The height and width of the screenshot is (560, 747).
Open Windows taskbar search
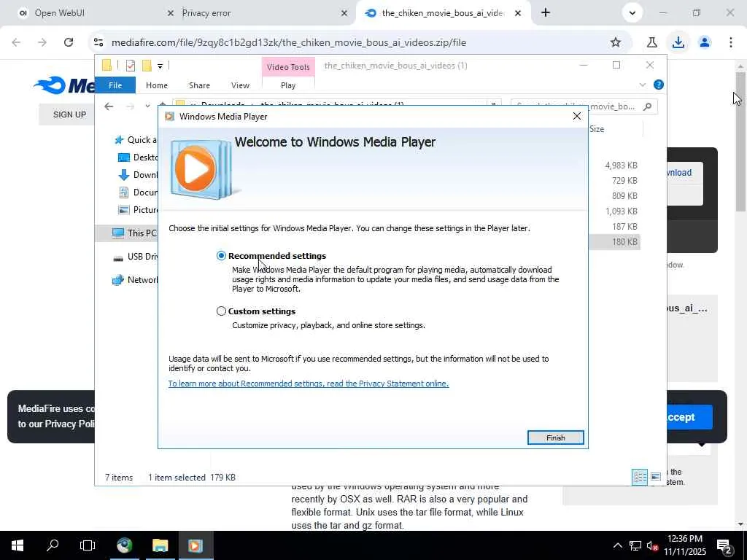(53, 545)
